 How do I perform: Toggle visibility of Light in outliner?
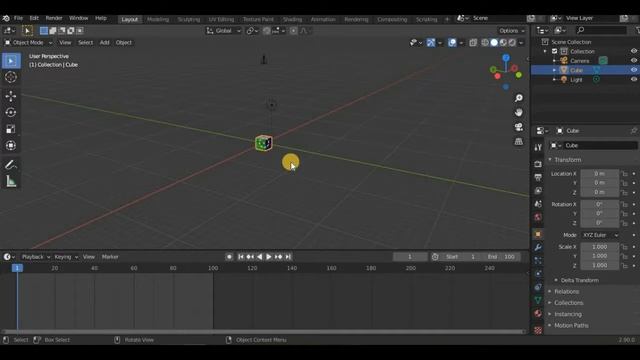pos(634,79)
